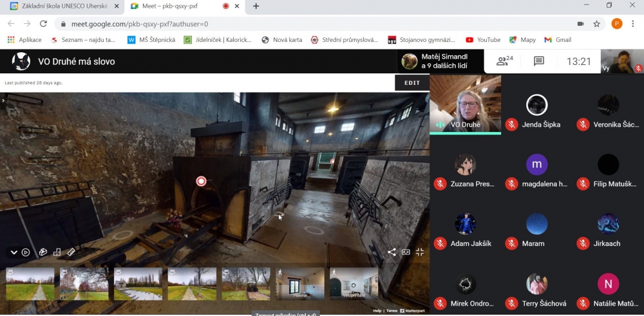Select the thumbnail with the red autumn tree

(x=84, y=284)
